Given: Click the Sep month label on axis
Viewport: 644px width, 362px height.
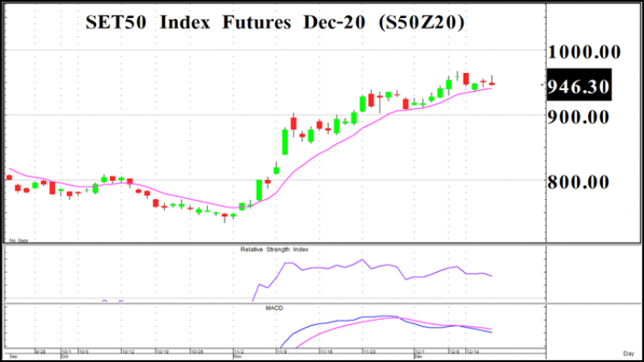Looking at the screenshot, I should click(13, 357).
